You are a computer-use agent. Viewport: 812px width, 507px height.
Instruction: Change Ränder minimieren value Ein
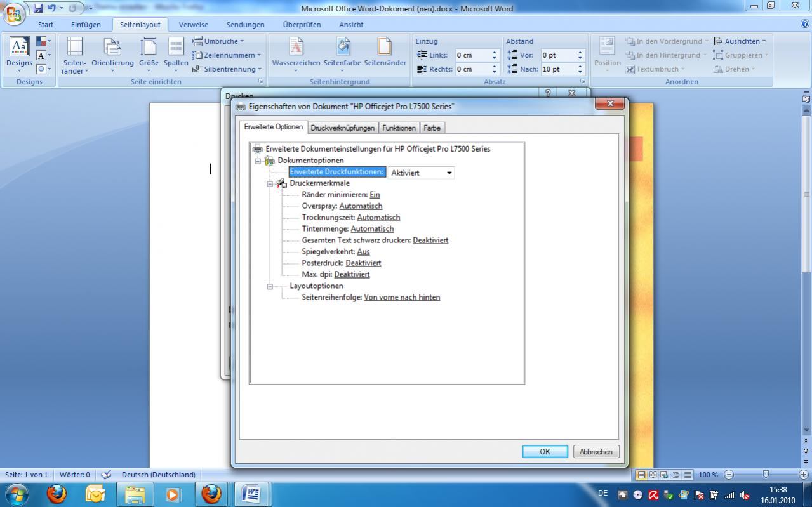point(375,195)
